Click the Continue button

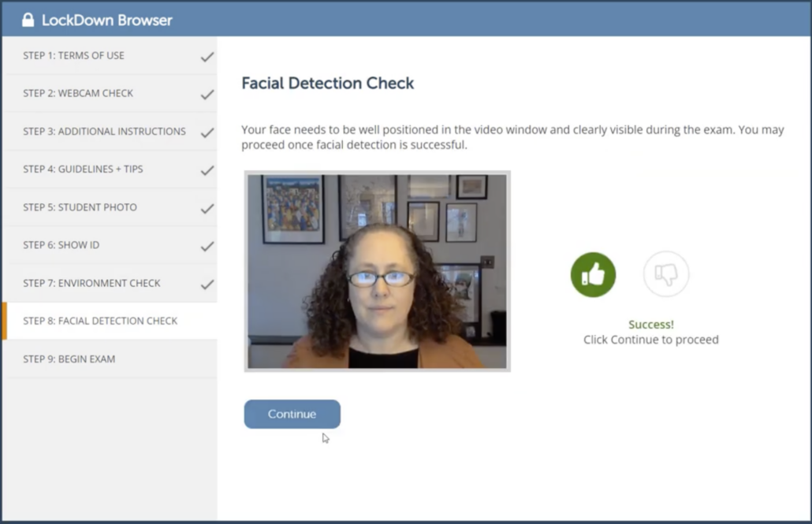coord(292,414)
